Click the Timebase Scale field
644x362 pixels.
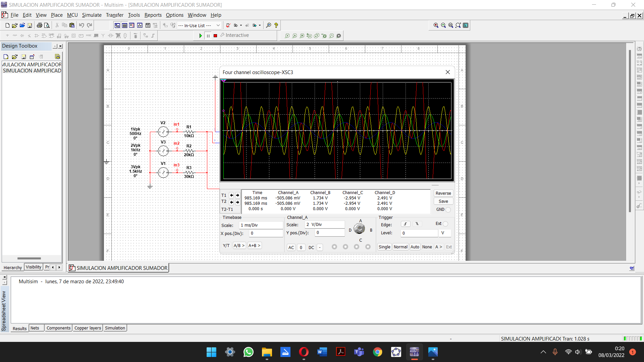click(x=261, y=225)
